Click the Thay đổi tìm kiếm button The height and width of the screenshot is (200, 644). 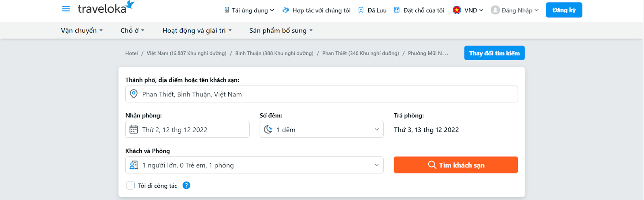(x=494, y=53)
